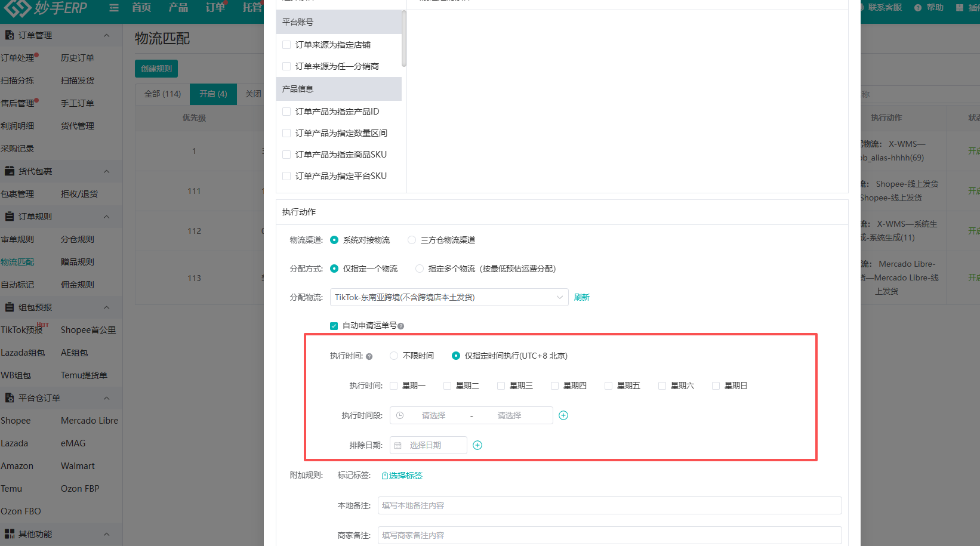Screen dimensions: 980x546
Task: Click the 本地备注 input field
Action: tap(609, 505)
